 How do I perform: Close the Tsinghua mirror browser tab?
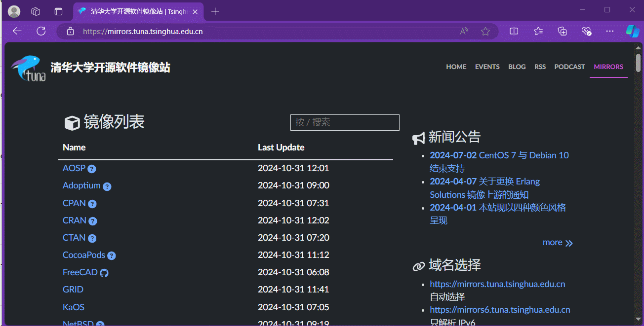tap(195, 11)
